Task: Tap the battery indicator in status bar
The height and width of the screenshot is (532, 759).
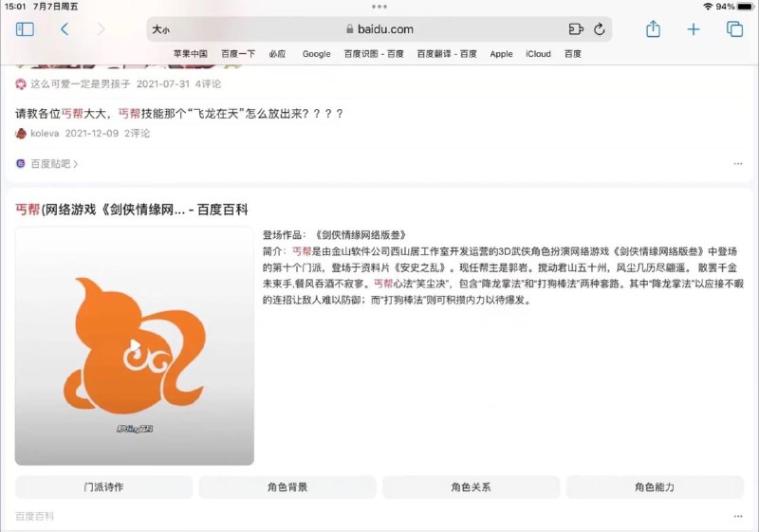Action: tap(746, 7)
